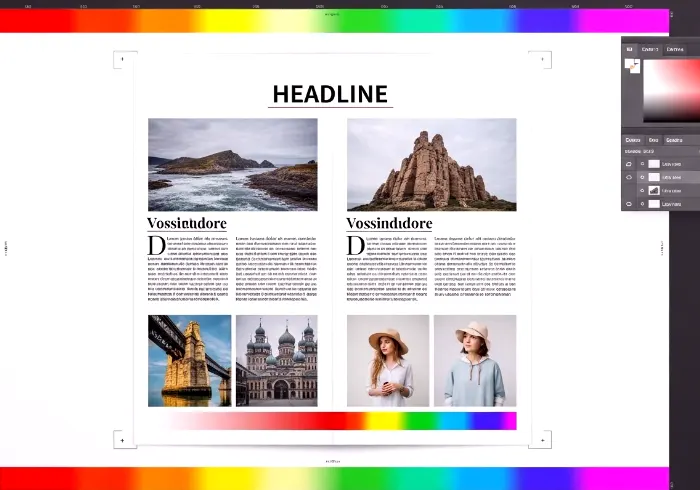
Task: Click the small circle icon on the top layer row
Action: click(x=642, y=164)
